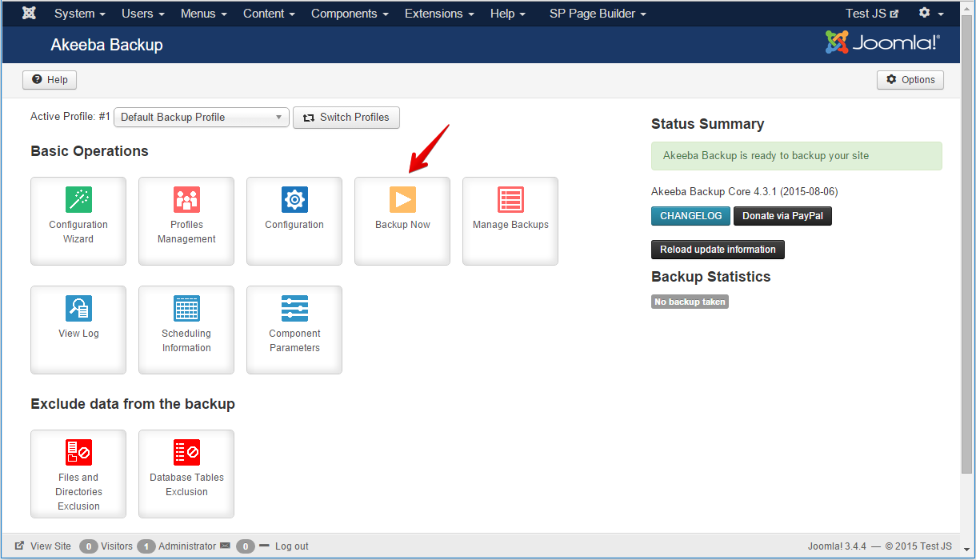Open Profiles Management icon
Image resolution: width=976 pixels, height=560 pixels.
tap(186, 200)
